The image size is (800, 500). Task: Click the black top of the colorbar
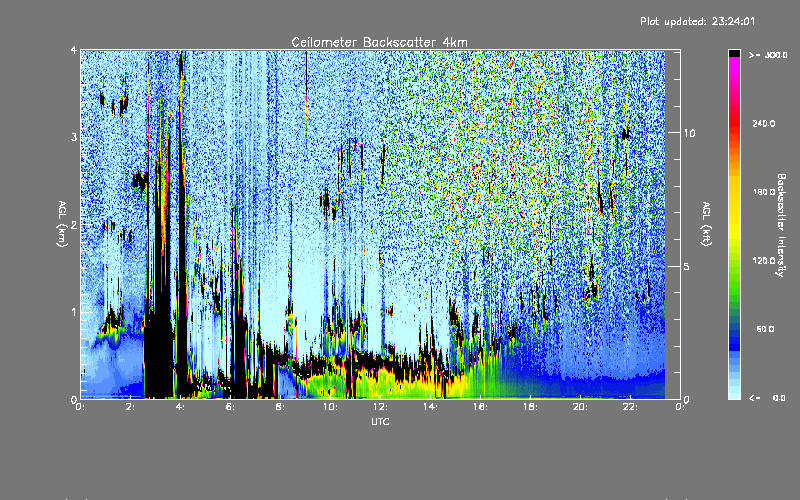click(734, 53)
